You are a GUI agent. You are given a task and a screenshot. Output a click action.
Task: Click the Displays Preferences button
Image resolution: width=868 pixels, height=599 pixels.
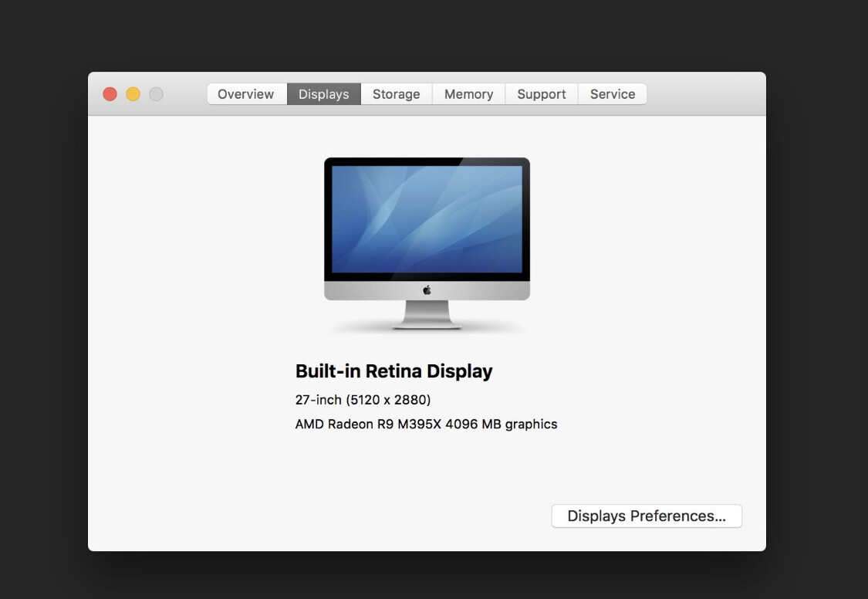coord(647,516)
